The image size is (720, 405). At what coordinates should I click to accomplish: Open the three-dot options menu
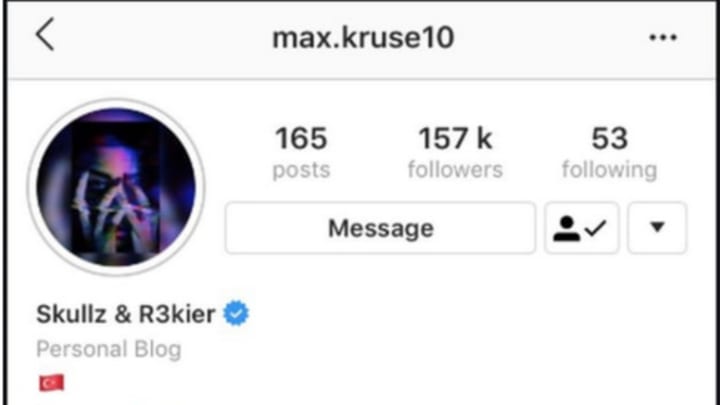663,38
